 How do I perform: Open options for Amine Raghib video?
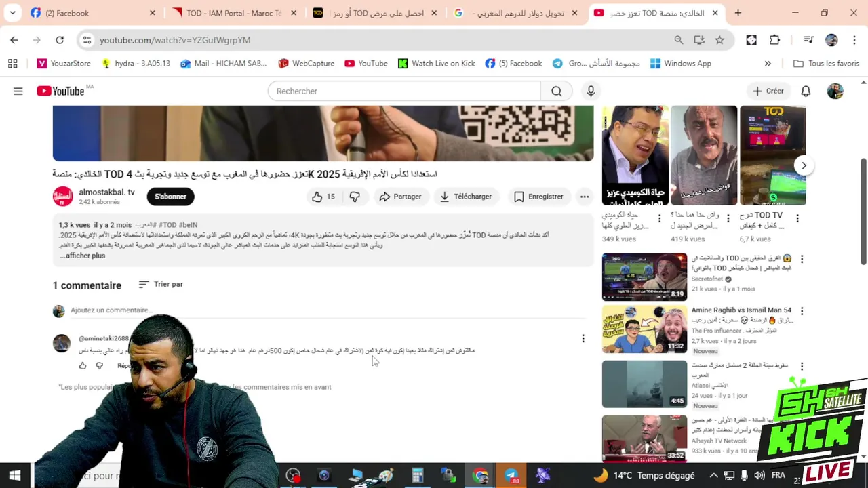(x=802, y=311)
